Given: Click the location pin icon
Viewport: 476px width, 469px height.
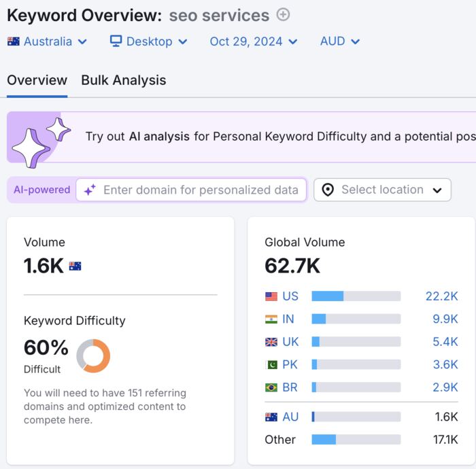Looking at the screenshot, I should tap(328, 190).
